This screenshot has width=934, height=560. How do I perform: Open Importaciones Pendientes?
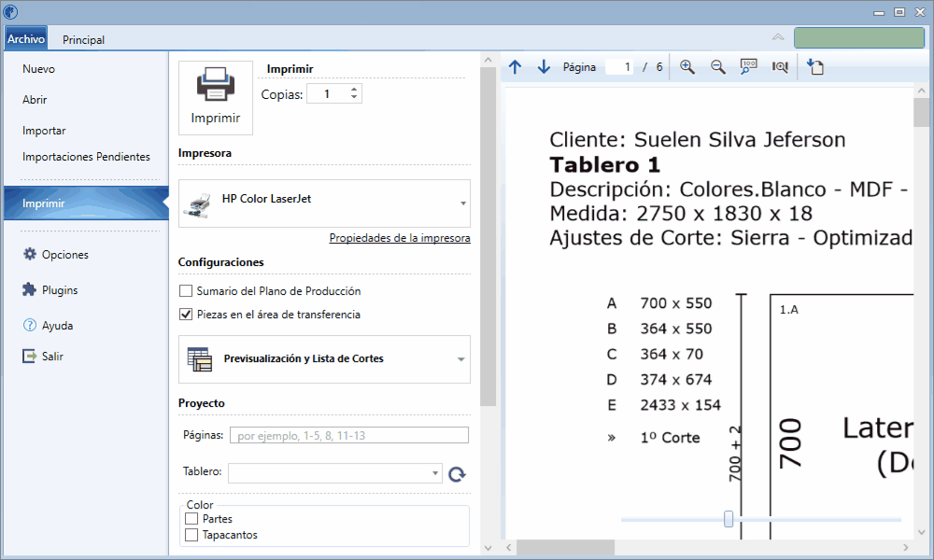point(86,157)
